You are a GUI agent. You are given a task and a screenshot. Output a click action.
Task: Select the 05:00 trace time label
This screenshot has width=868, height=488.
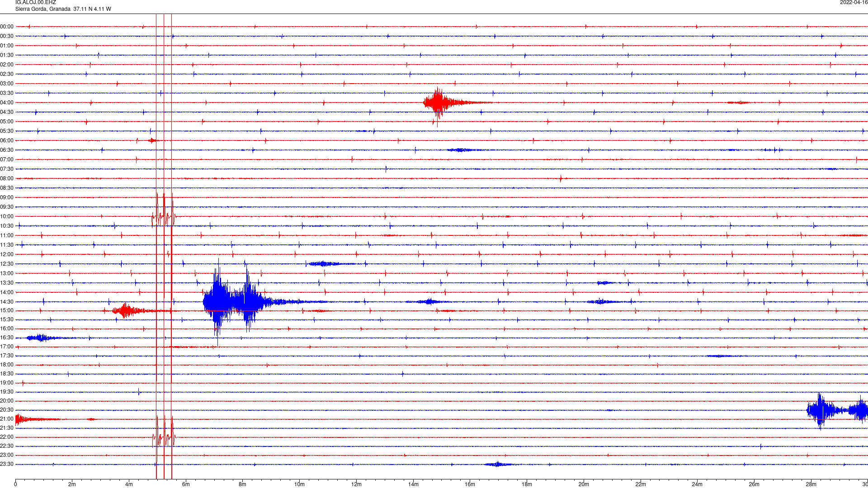(x=7, y=122)
